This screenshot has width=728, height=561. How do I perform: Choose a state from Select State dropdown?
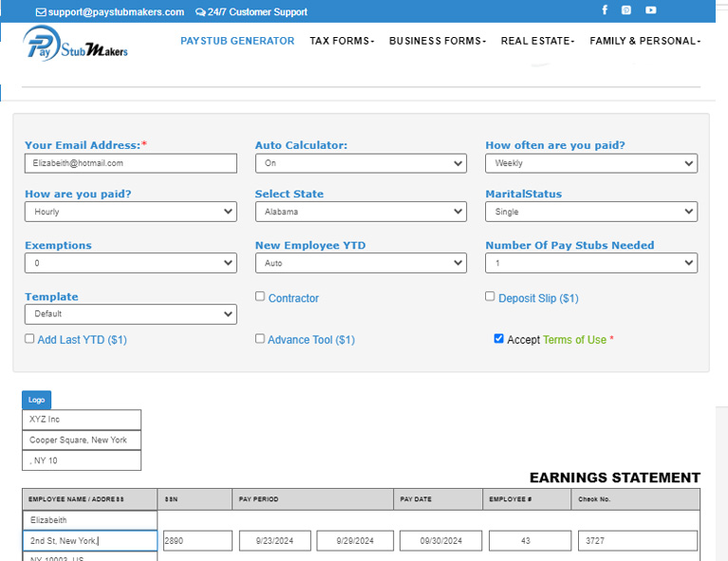click(x=361, y=212)
